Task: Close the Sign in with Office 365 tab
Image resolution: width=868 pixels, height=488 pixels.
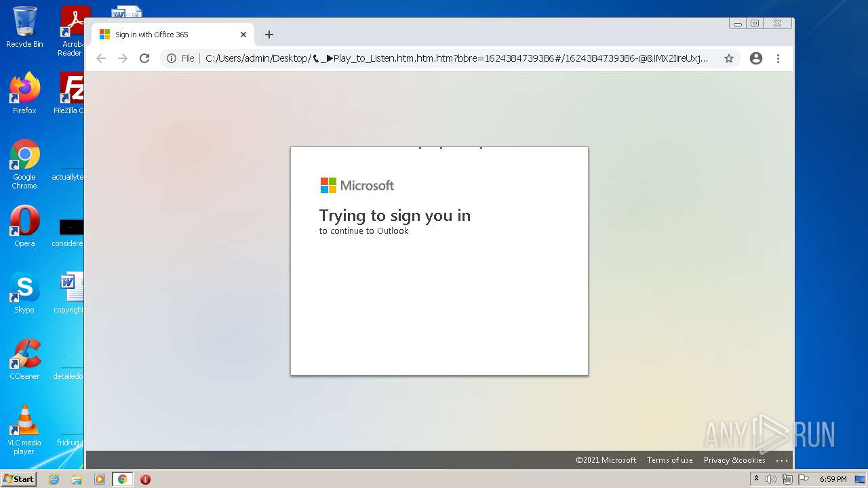Action: point(243,35)
